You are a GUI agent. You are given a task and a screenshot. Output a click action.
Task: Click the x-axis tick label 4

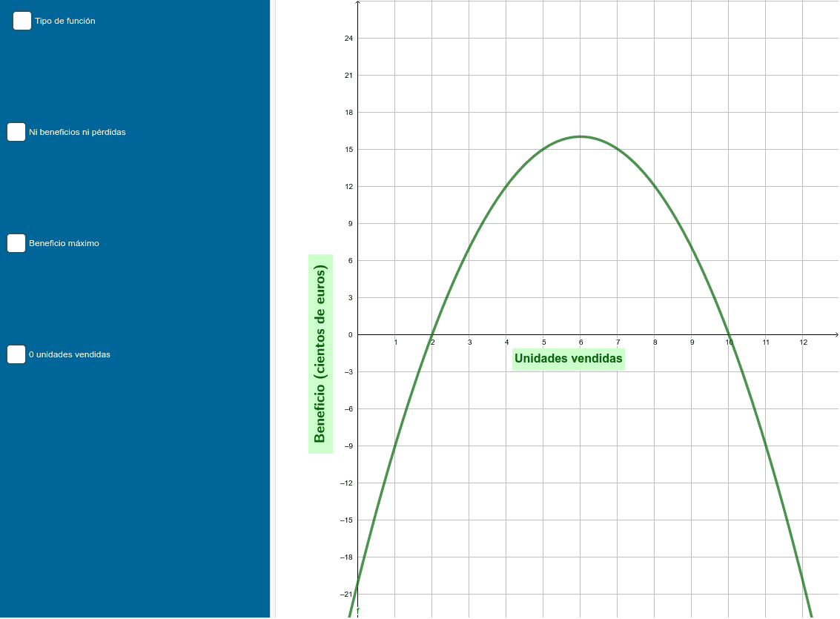[507, 342]
